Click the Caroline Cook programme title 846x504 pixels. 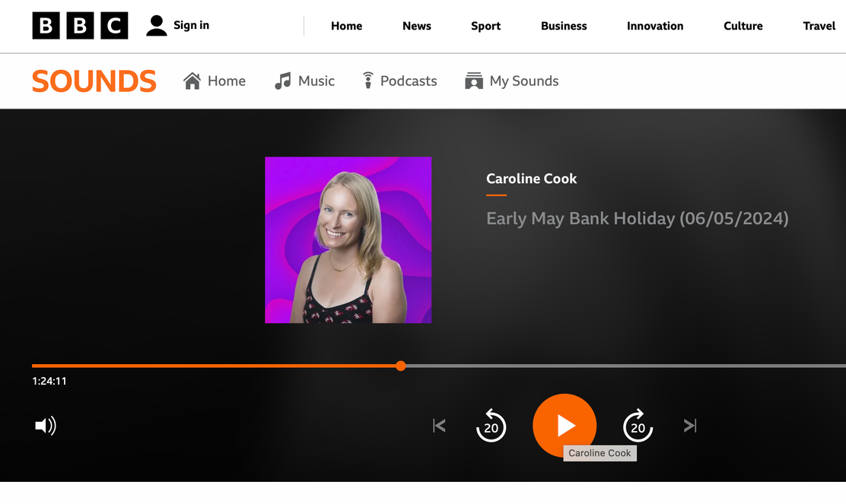(532, 179)
